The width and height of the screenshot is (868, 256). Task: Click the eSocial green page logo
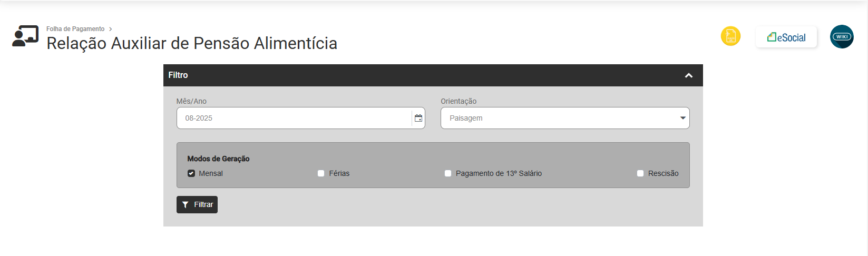(772, 37)
